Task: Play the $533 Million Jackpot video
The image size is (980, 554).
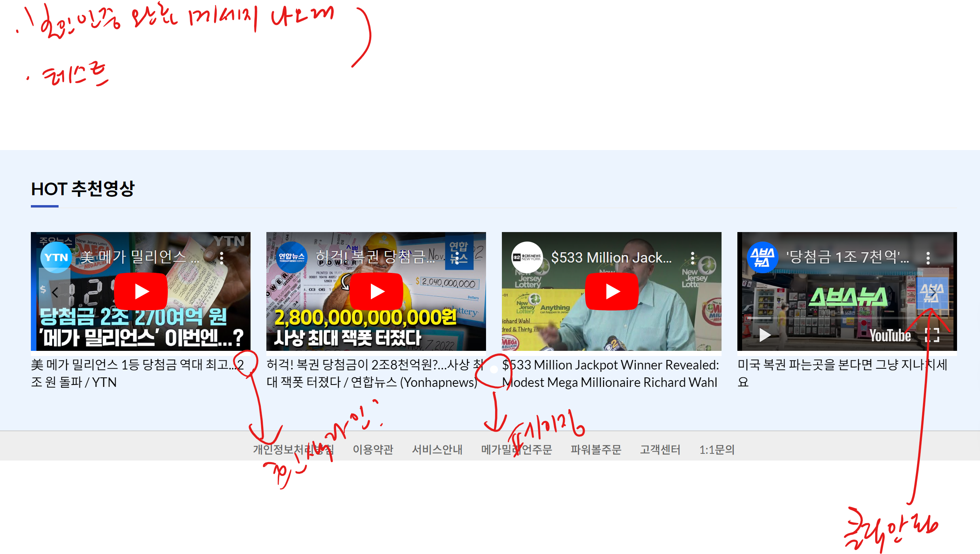Action: point(612,291)
